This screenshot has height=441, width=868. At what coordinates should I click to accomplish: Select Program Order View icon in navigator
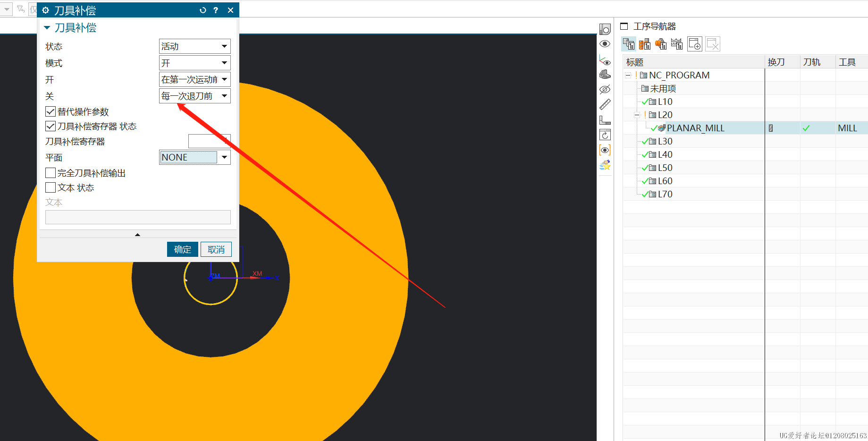click(x=629, y=44)
